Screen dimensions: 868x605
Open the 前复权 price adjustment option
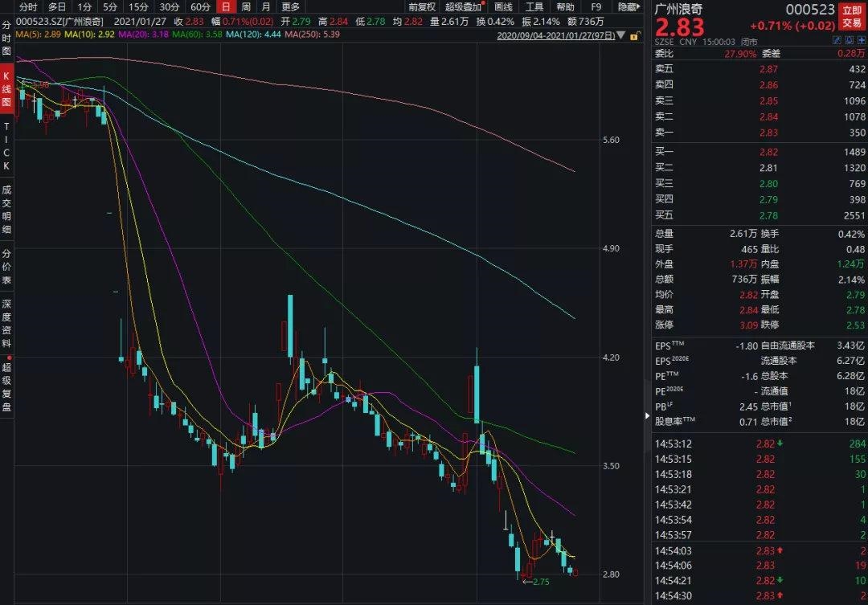point(422,7)
